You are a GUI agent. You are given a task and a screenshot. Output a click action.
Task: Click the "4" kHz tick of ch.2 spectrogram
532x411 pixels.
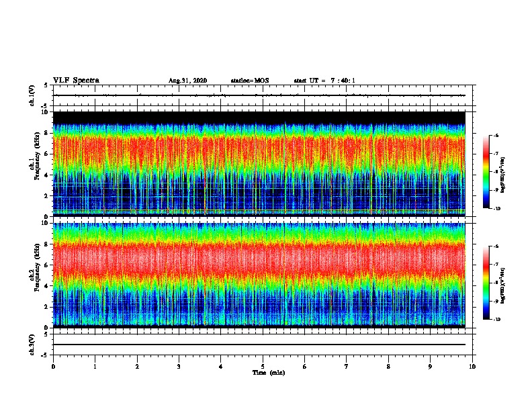click(46, 286)
